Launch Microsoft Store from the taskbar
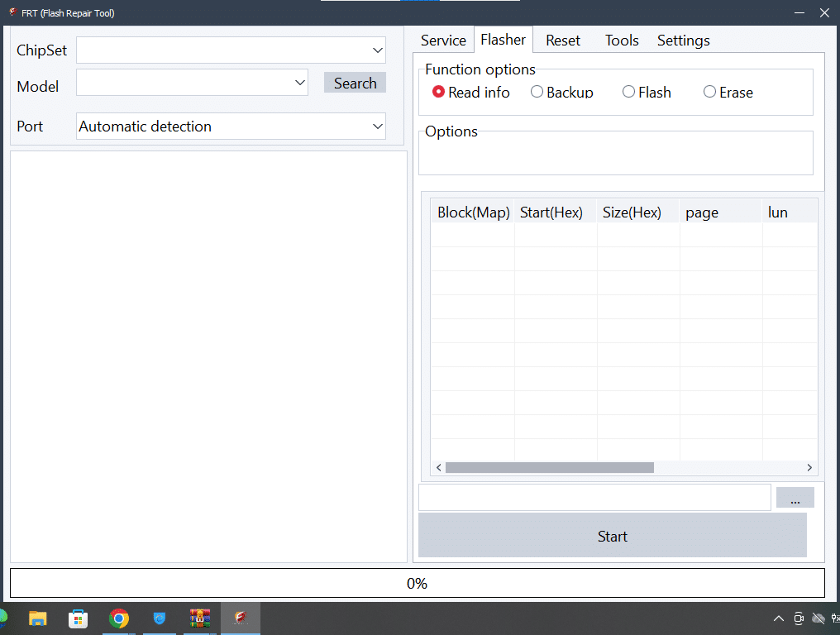This screenshot has width=840, height=635. [79, 618]
